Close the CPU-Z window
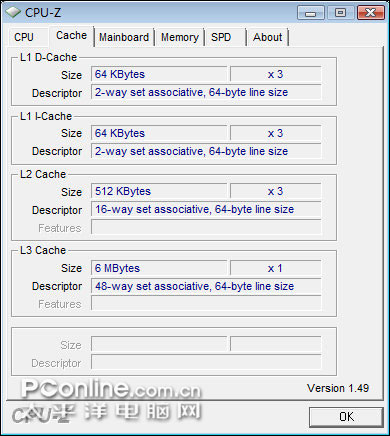 (x=370, y=13)
